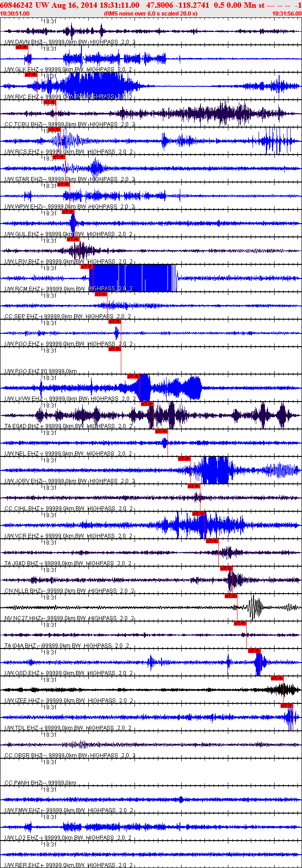The image size is (302, 868).
Task: Click the RMS noise scaling note
Action: point(151,14)
